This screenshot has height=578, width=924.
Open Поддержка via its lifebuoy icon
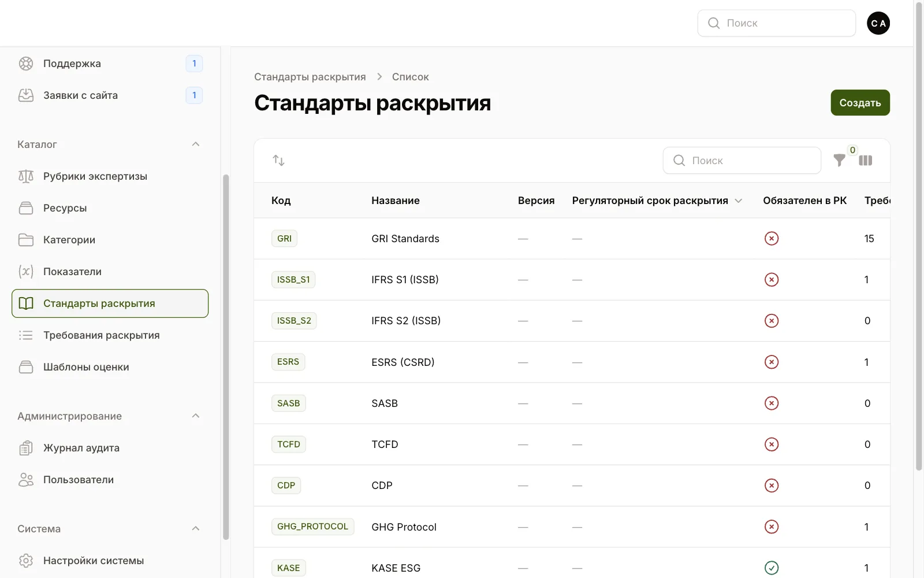click(26, 64)
